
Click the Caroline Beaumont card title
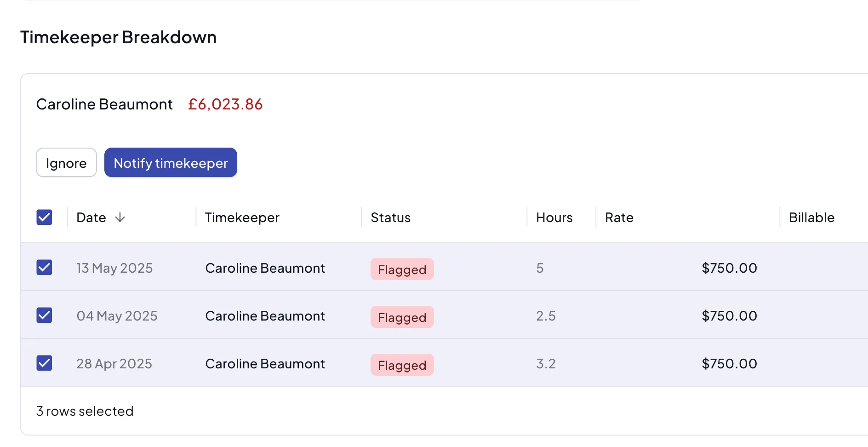point(104,104)
